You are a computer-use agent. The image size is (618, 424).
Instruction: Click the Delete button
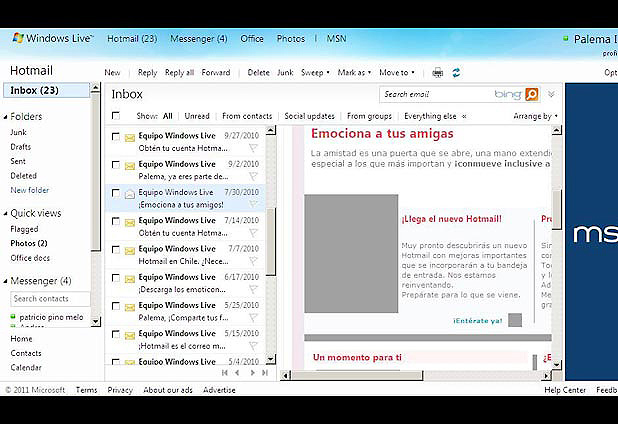(259, 73)
